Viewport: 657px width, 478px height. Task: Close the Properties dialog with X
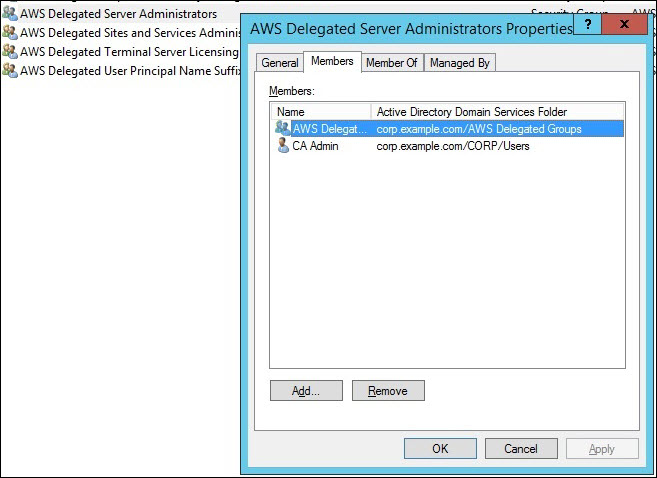coord(624,24)
